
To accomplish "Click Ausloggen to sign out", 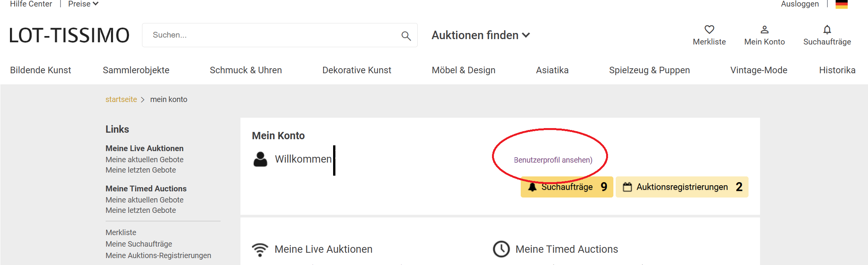I will pyautogui.click(x=799, y=4).
